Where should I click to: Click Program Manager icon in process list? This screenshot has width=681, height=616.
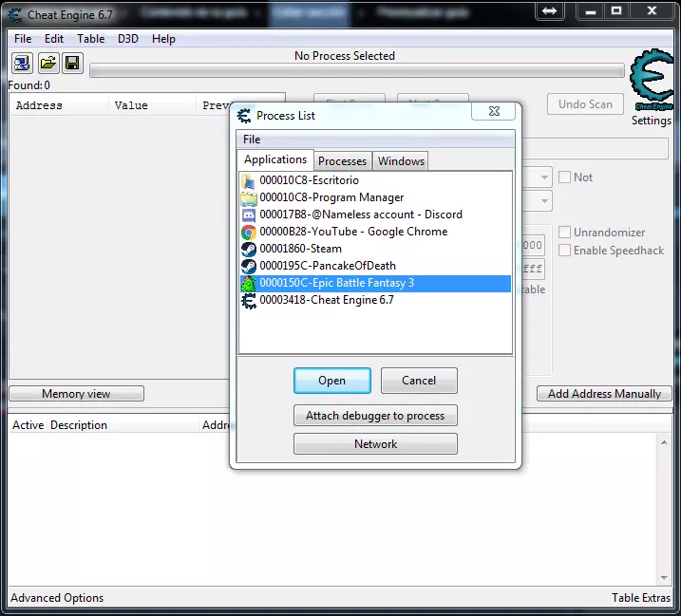pyautogui.click(x=249, y=198)
